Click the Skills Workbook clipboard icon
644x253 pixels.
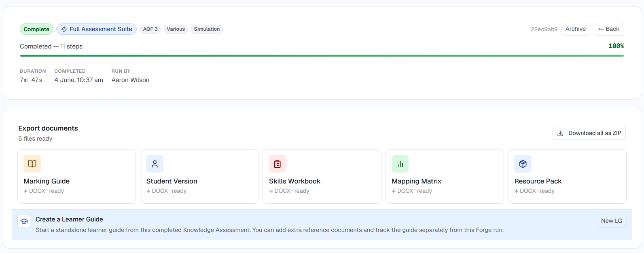(x=278, y=164)
